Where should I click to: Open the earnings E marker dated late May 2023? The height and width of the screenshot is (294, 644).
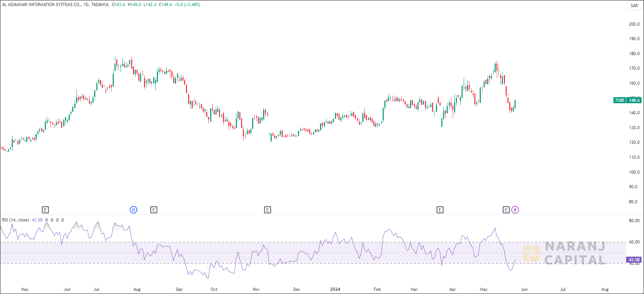coord(45,210)
